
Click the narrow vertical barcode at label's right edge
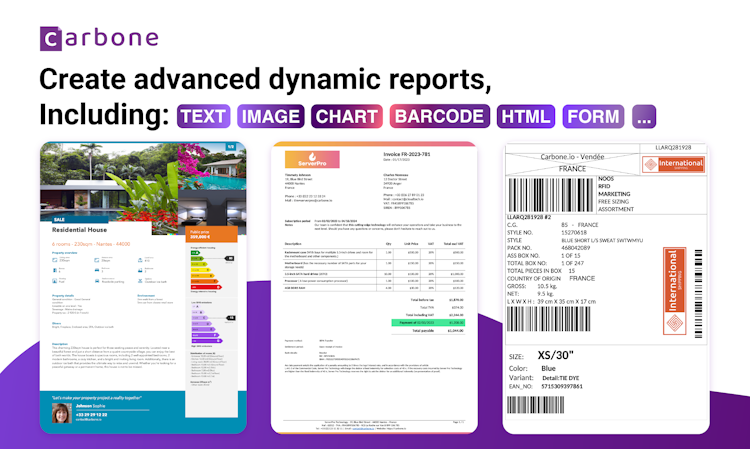click(x=698, y=294)
